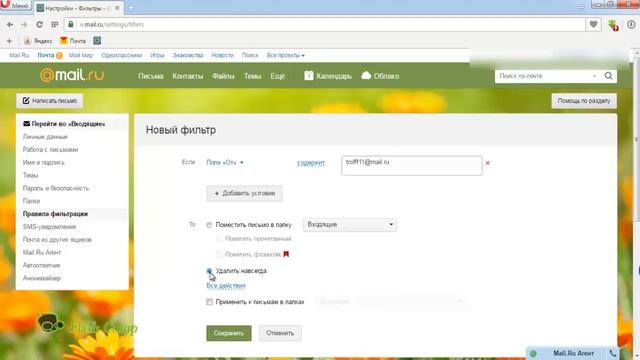Screen dimensions: 640x360
Task: Open the Opera Menu button
Action: point(16,6)
